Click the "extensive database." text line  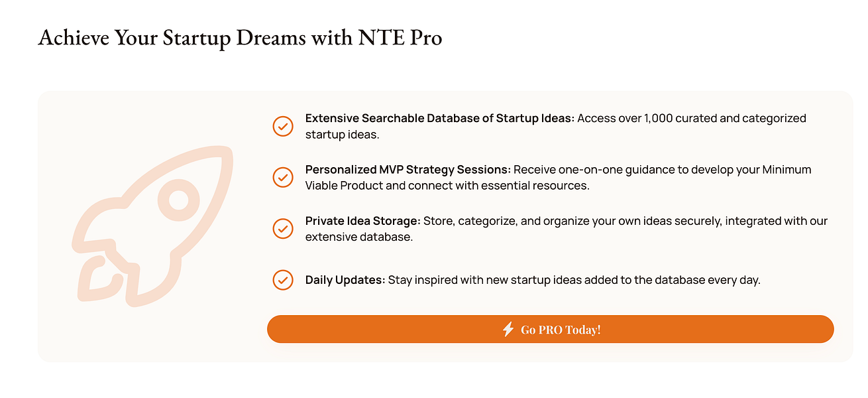pyautogui.click(x=358, y=237)
